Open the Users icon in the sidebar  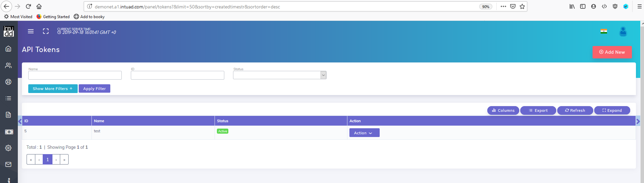click(8, 65)
